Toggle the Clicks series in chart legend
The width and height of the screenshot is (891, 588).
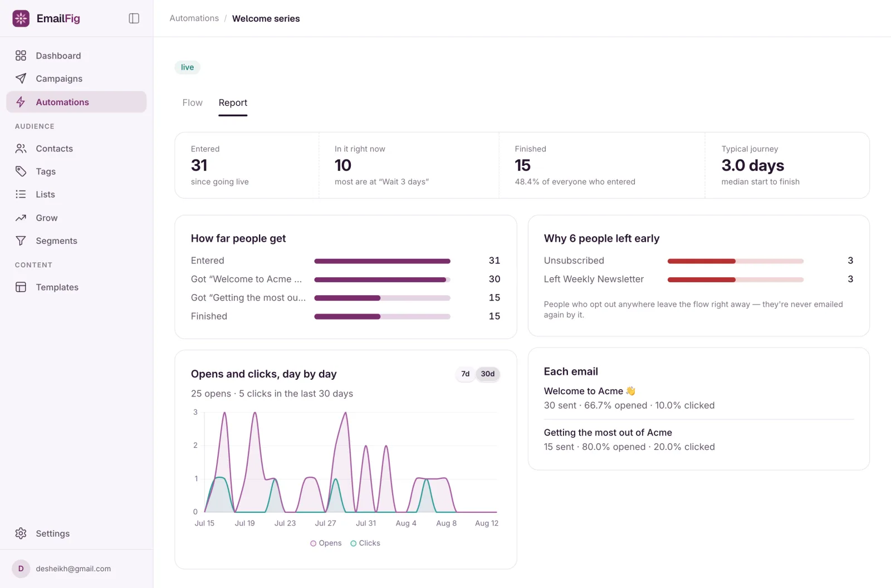(x=365, y=543)
